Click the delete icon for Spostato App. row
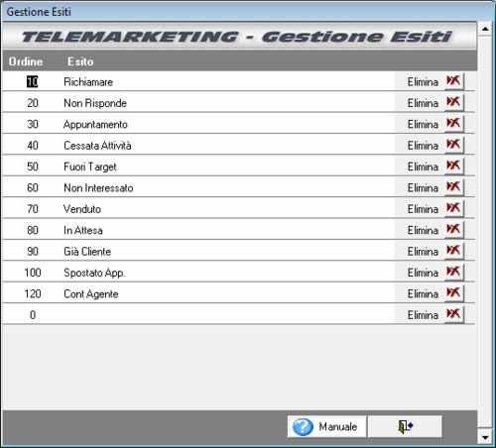The width and height of the screenshot is (496, 448). coord(453,272)
